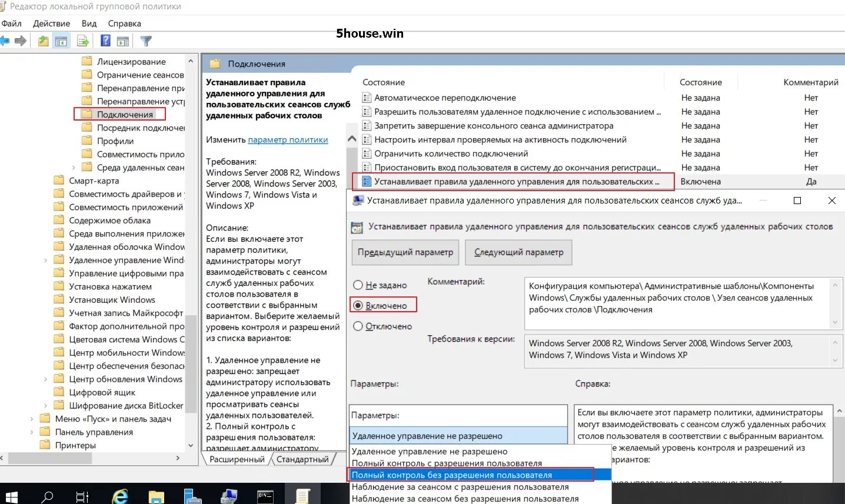Choose 'Наблюдение за сеансом с разрешения пользователя'
Viewport: 845px width, 504px height.
click(480, 487)
